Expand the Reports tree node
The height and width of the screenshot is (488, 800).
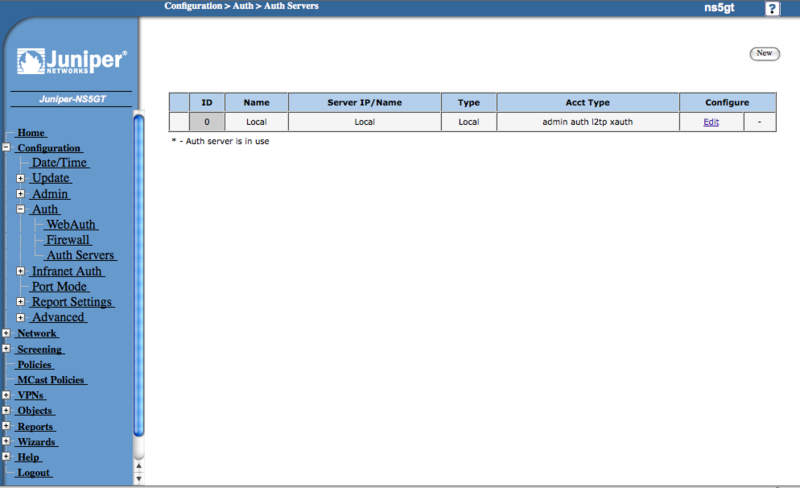6,426
